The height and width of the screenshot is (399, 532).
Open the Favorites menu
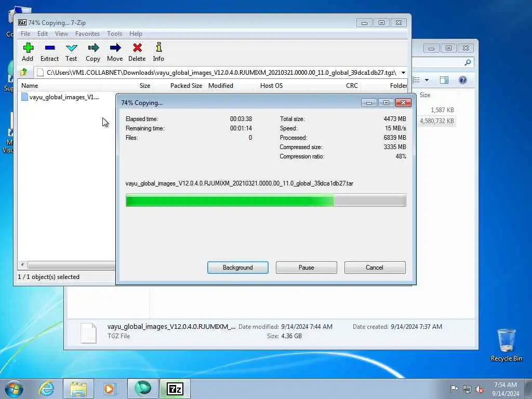87,34
